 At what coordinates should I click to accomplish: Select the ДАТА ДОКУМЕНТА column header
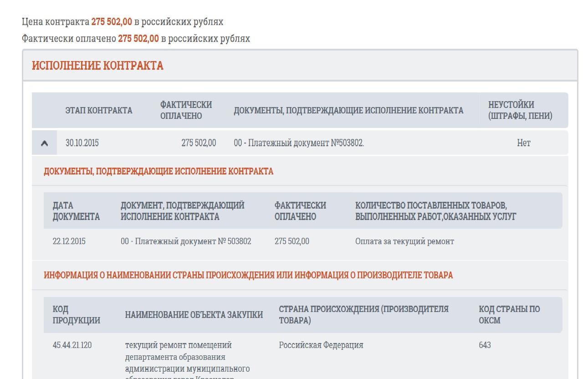76,211
